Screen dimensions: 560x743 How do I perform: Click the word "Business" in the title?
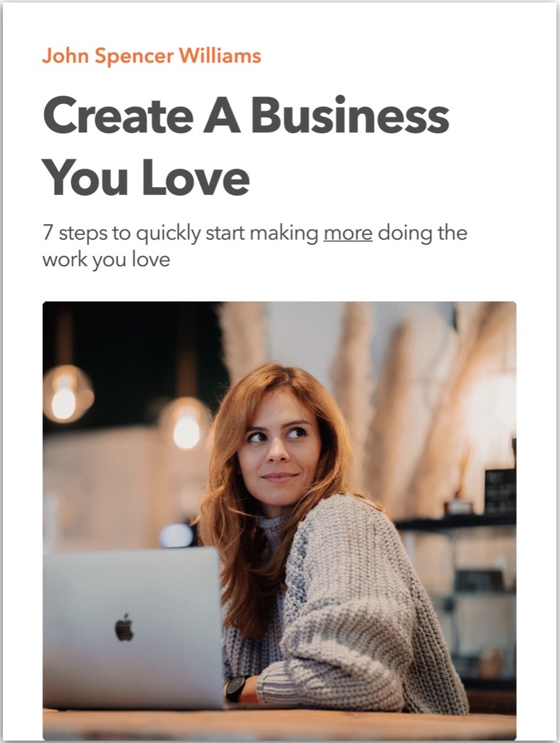click(349, 115)
